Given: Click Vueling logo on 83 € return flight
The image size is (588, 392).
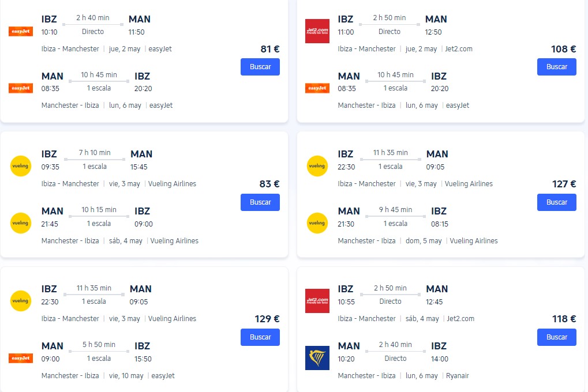Looking at the screenshot, I should click(21, 223).
